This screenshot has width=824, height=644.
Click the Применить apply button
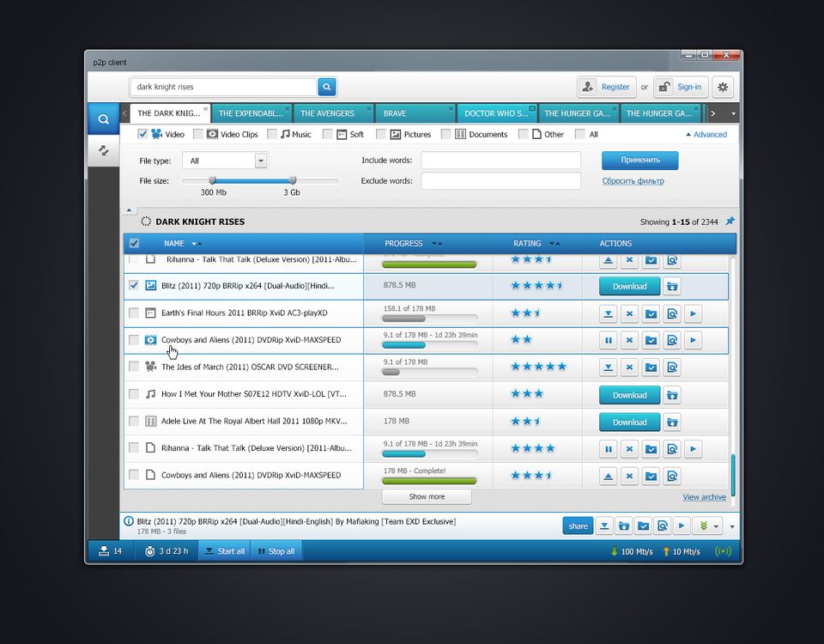(x=640, y=160)
